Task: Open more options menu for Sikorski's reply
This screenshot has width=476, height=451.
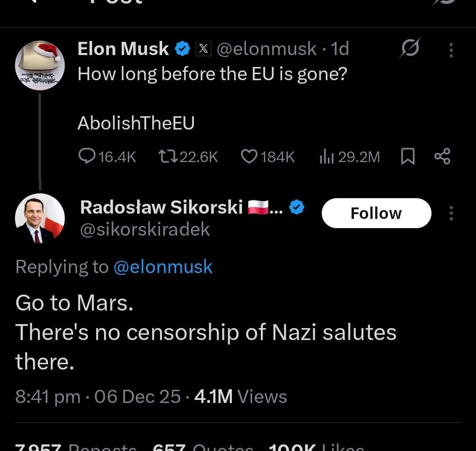Action: (451, 213)
